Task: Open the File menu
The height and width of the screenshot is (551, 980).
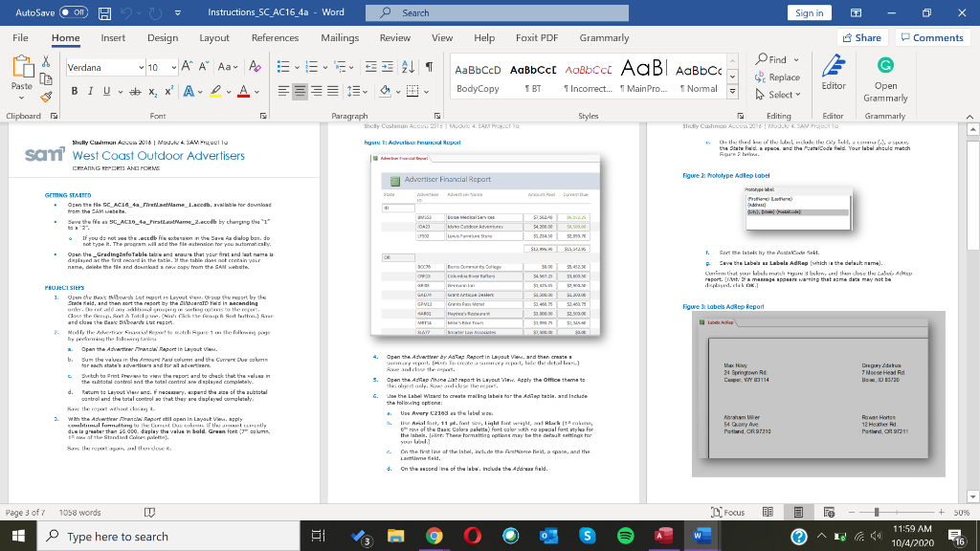Action: click(x=20, y=37)
